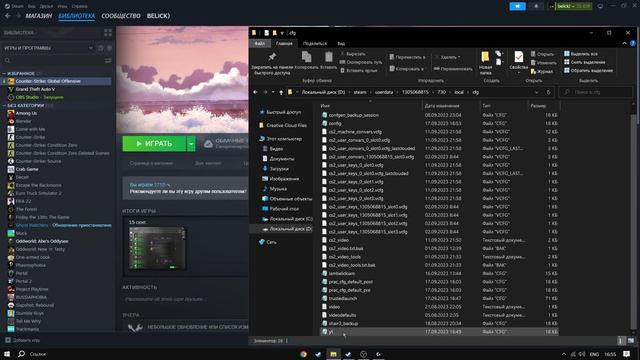640x360 pixels.
Task: Open the play button options dropdown arrow
Action: click(x=191, y=144)
